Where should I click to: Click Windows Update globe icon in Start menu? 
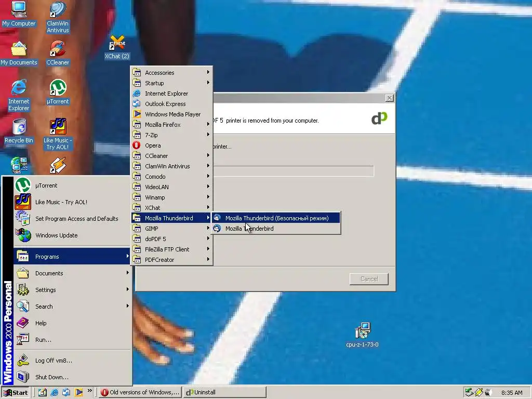(x=23, y=235)
